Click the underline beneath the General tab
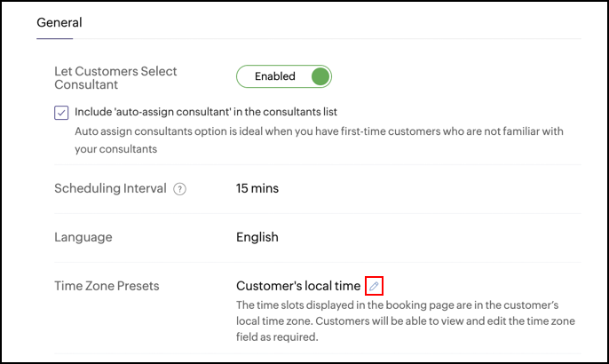This screenshot has height=364, width=609. coord(55,38)
